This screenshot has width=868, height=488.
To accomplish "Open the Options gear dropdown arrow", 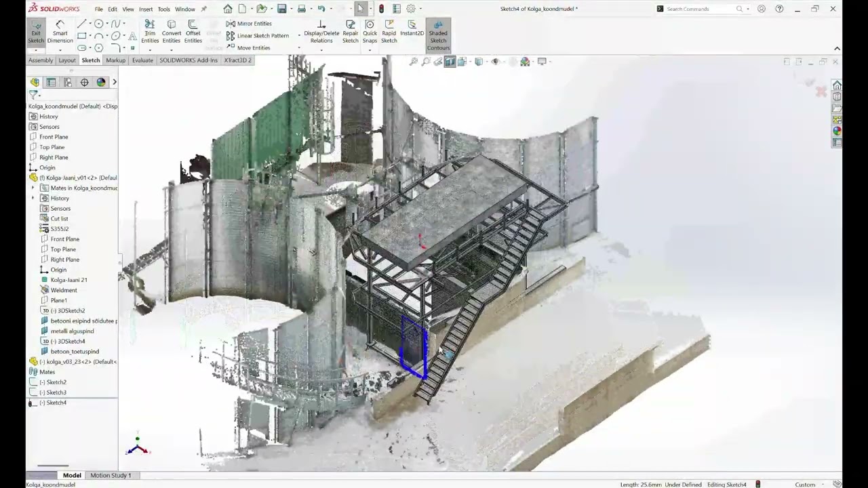I will click(x=420, y=9).
